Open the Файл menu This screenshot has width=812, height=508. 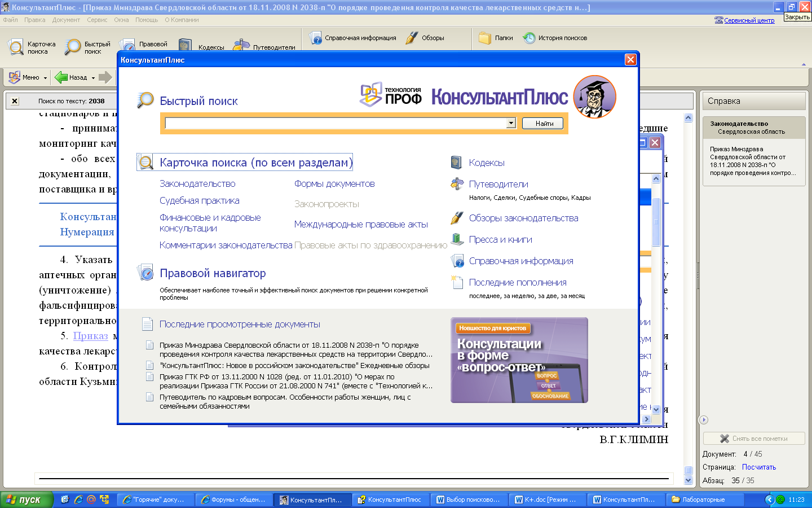10,20
